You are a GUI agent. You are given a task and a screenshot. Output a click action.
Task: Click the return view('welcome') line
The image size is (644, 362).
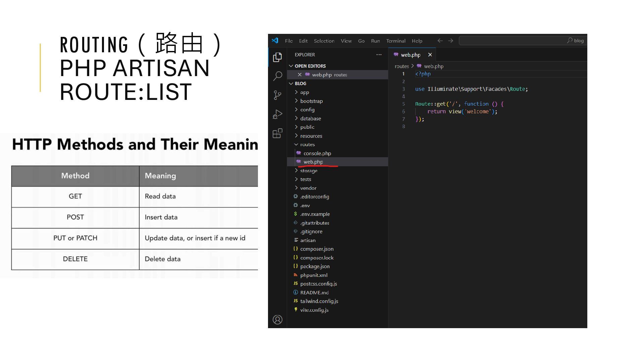pyautogui.click(x=462, y=112)
